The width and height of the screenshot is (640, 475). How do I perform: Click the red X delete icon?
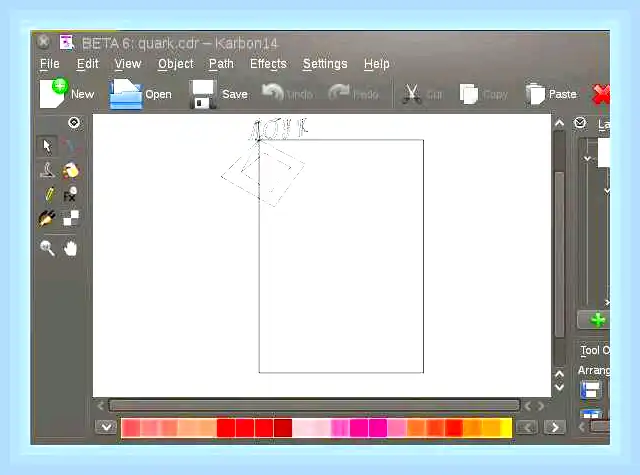coord(601,94)
